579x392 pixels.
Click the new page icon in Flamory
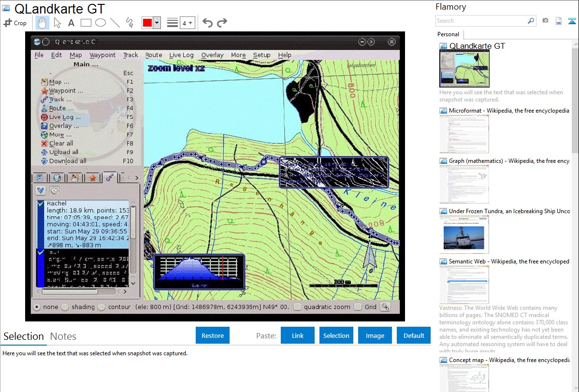pos(558,21)
